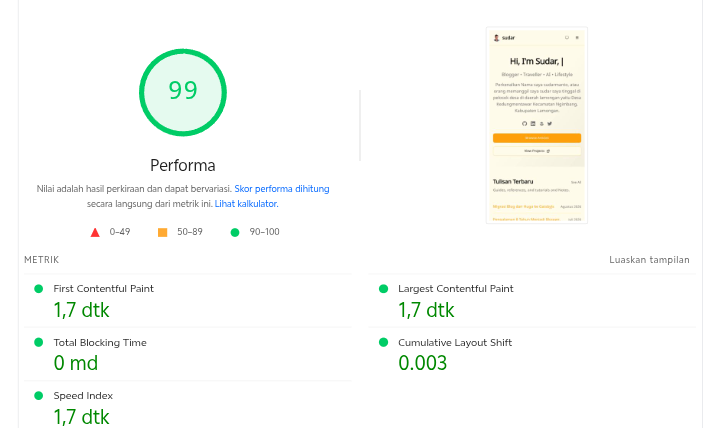Select the 'Cumulative Layout Shift' metric label
Screen dimensions: 720x428
(455, 343)
